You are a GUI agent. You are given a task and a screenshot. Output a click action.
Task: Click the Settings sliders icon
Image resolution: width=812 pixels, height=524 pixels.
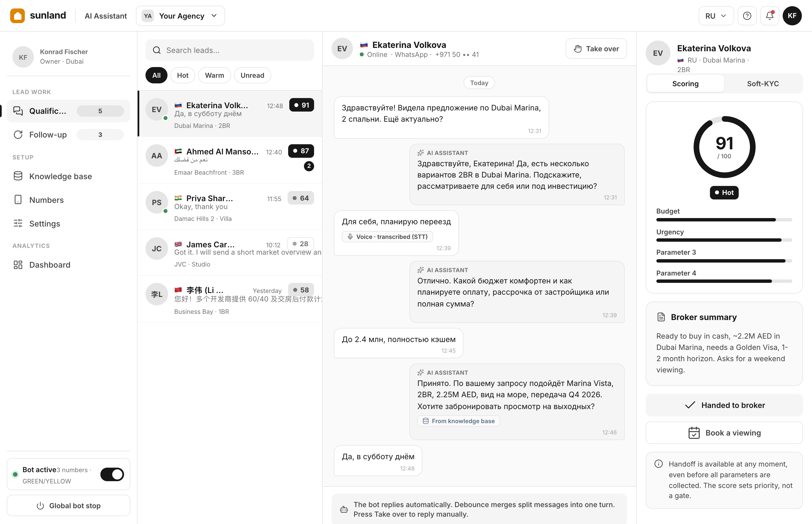[x=18, y=224]
